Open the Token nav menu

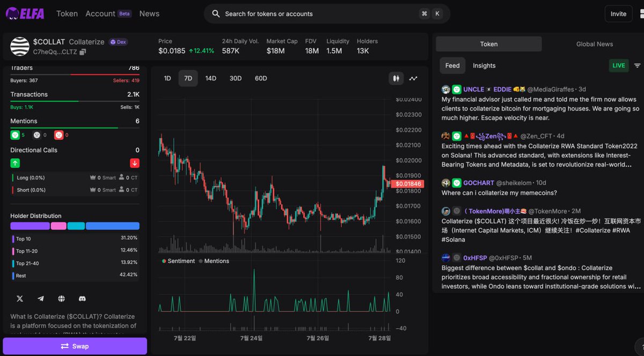tap(67, 13)
